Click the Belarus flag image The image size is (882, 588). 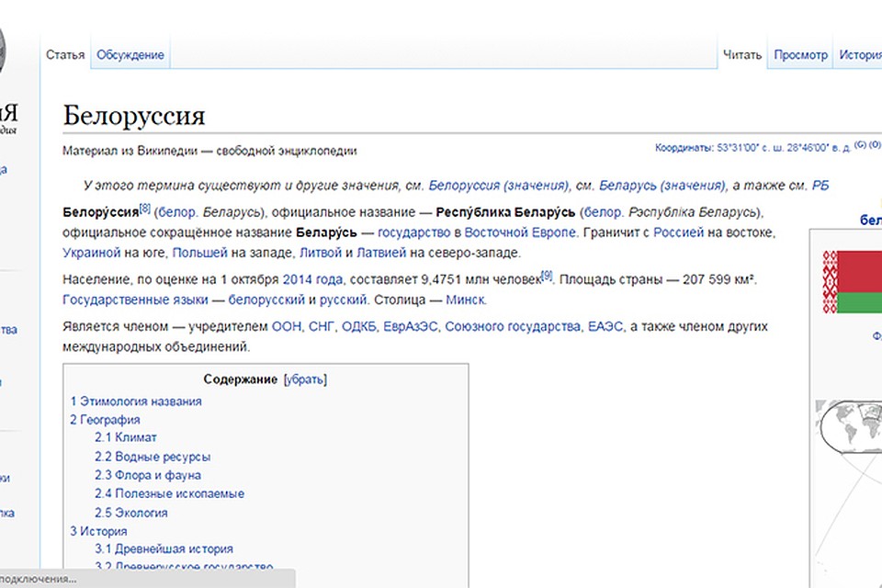point(853,282)
